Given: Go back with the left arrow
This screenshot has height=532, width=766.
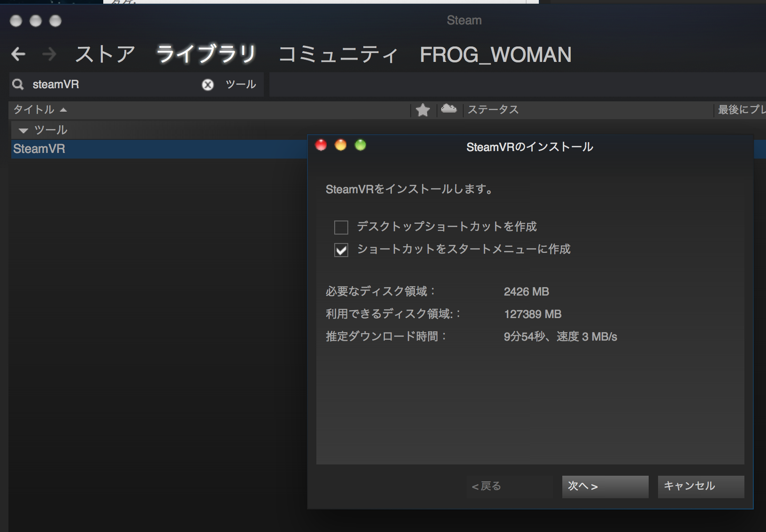Looking at the screenshot, I should pyautogui.click(x=18, y=54).
